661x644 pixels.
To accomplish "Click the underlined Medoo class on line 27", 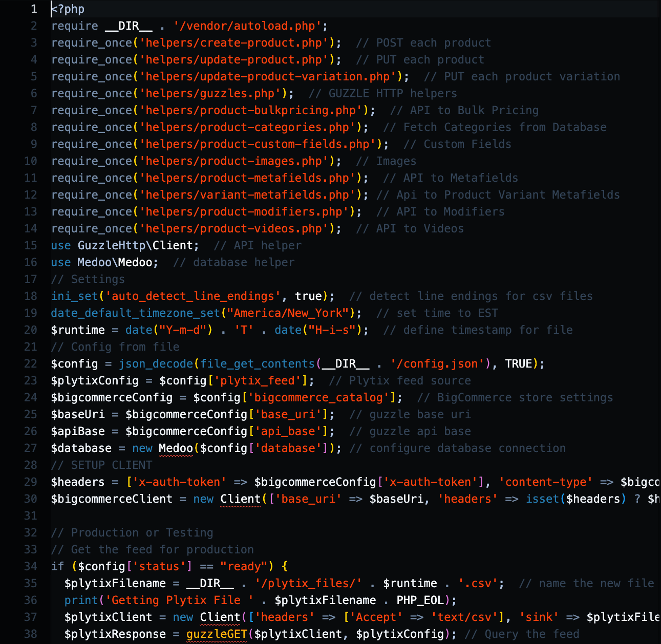I will coord(176,448).
